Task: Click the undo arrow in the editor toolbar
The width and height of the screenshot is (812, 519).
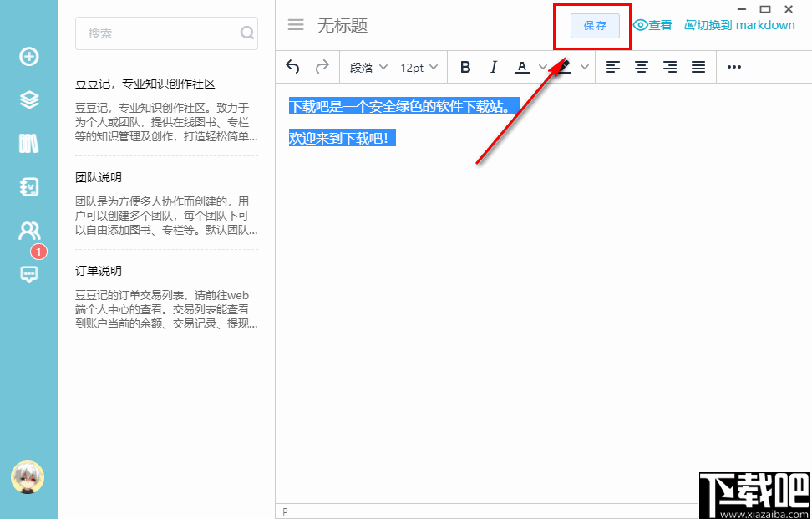Action: click(x=292, y=67)
